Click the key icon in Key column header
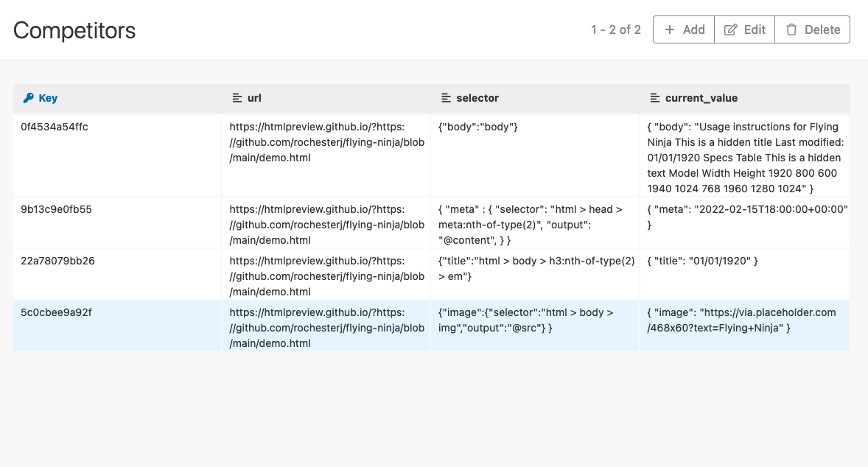This screenshot has height=467, width=868. click(29, 98)
